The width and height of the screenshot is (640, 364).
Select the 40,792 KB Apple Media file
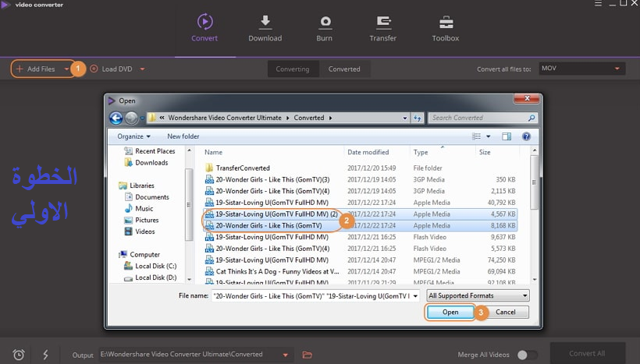pyautogui.click(x=361, y=203)
